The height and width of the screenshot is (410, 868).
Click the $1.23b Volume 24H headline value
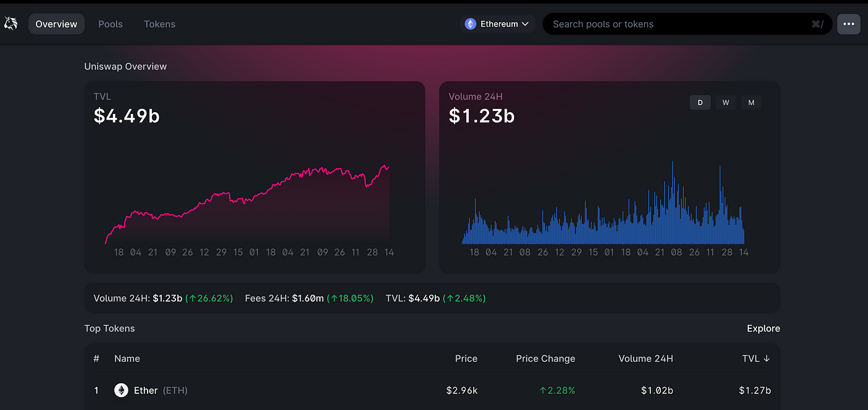482,116
